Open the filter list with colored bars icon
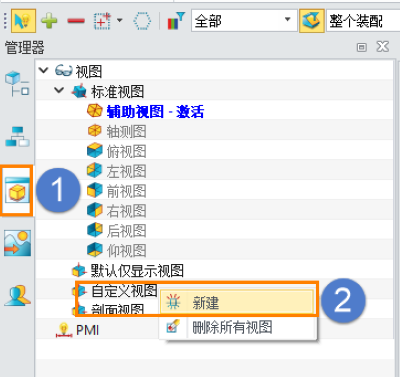The height and width of the screenshot is (377, 400). 176,21
